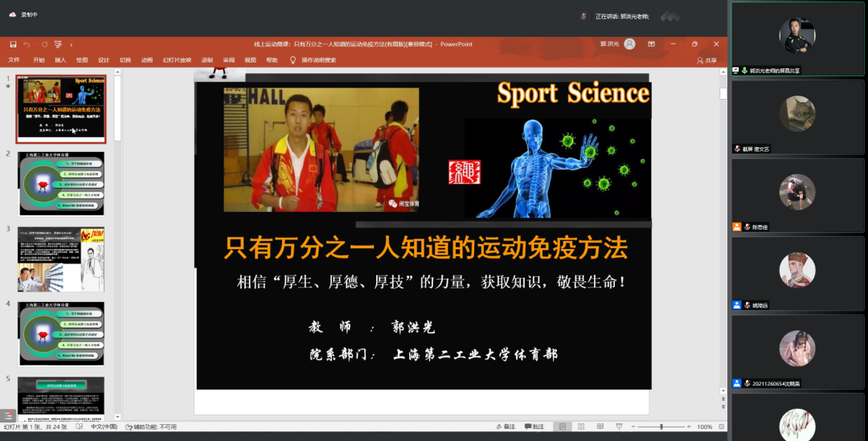Toggle the Comments (批注) pane
Image resolution: width=868 pixels, height=441 pixels.
(x=534, y=427)
